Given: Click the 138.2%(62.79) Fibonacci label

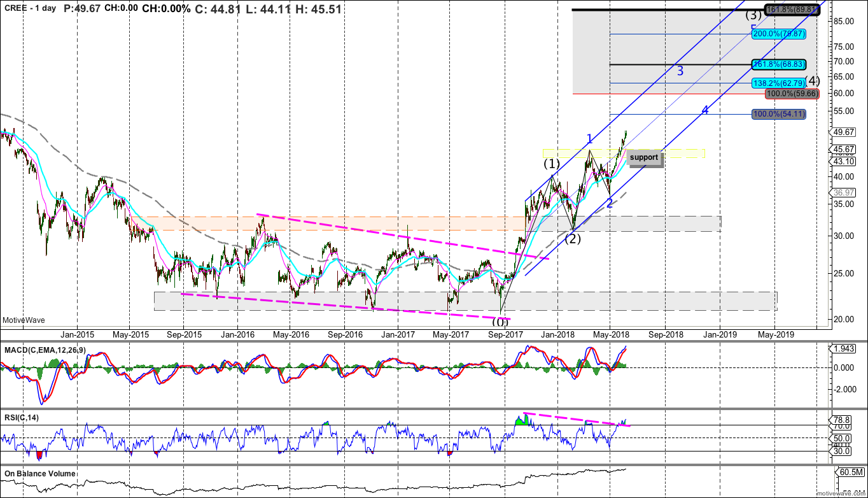Looking at the screenshot, I should (x=779, y=83).
